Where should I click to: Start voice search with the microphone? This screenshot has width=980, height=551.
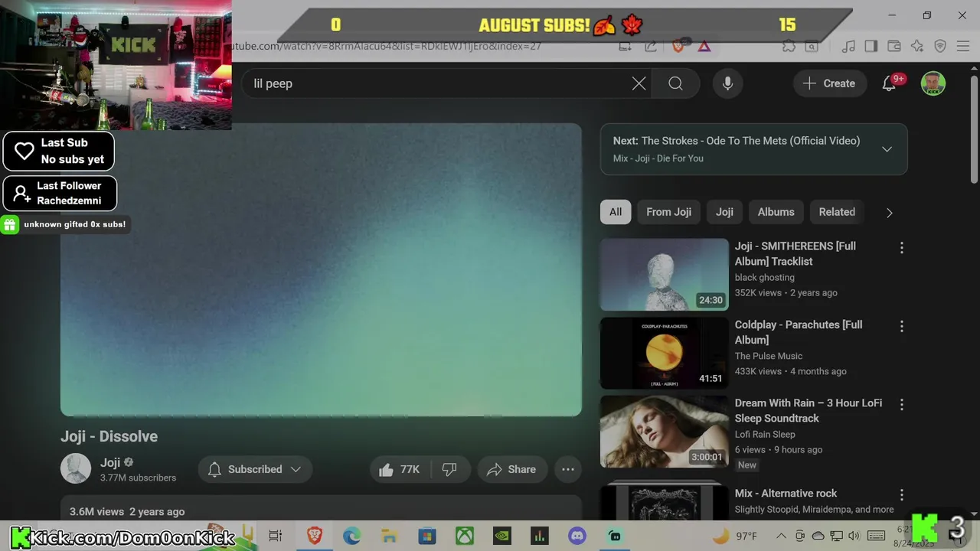point(727,83)
